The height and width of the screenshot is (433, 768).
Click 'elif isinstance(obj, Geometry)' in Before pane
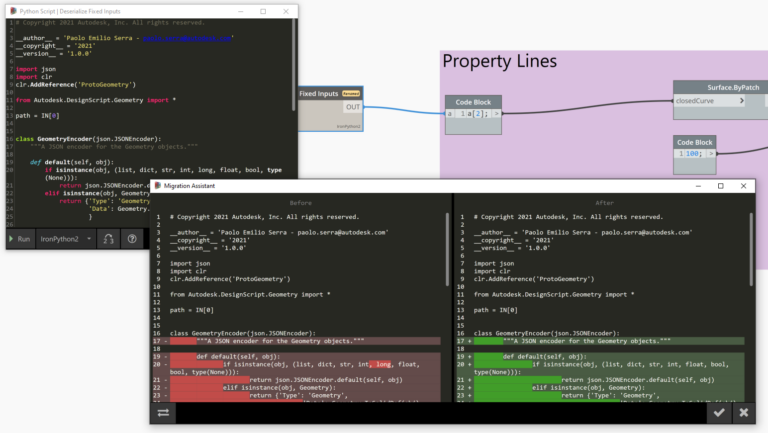[x=279, y=387]
